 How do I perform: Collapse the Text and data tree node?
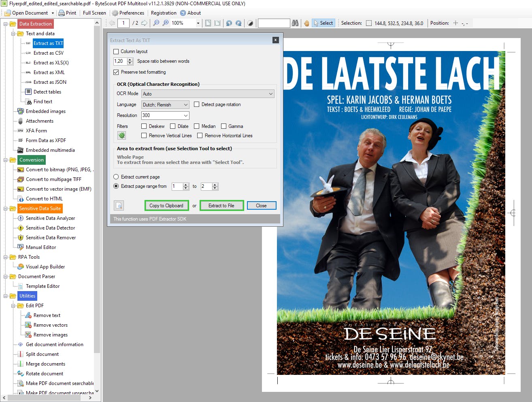(x=13, y=34)
